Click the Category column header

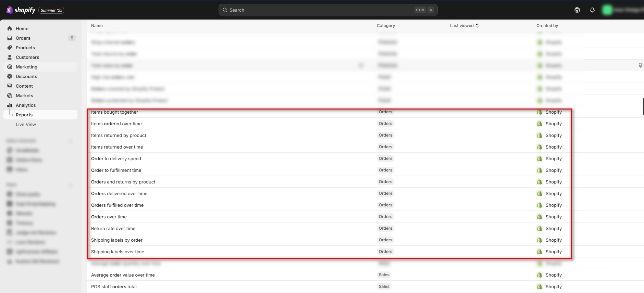click(x=386, y=26)
